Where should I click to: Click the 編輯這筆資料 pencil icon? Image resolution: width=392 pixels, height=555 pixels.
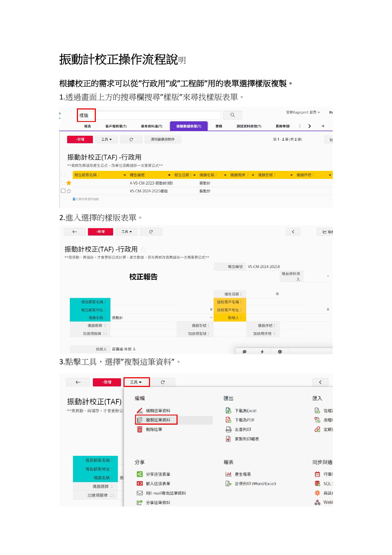pos(140,411)
